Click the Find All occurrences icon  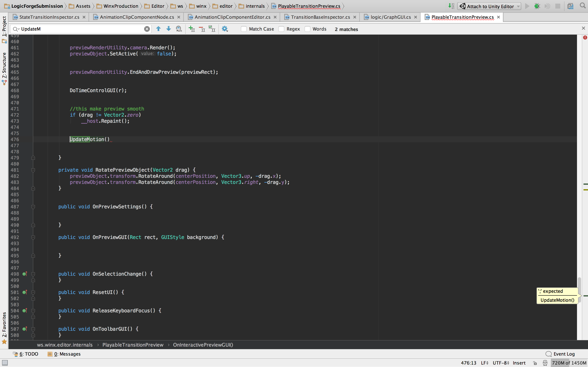179,29
